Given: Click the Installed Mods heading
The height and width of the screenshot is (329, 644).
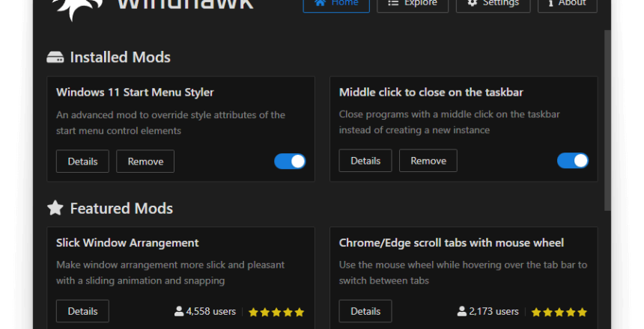Looking at the screenshot, I should [x=120, y=58].
